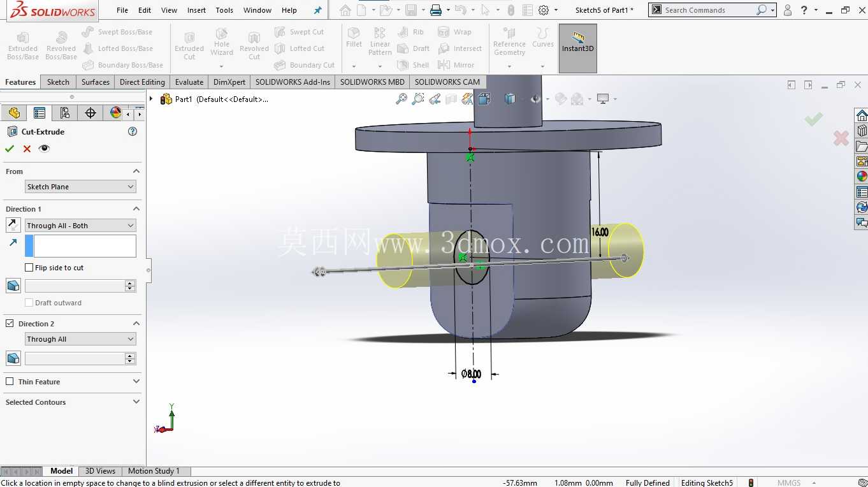
Task: Collapse the Direction 1 section
Action: pos(136,209)
